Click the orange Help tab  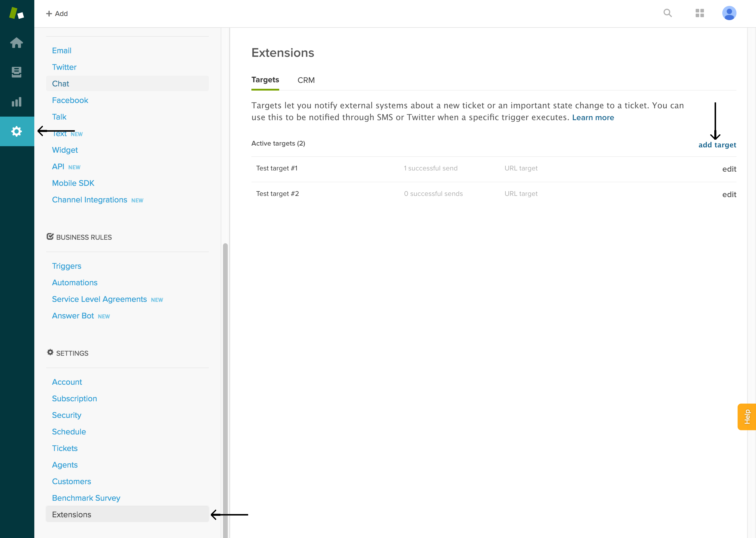[747, 417]
